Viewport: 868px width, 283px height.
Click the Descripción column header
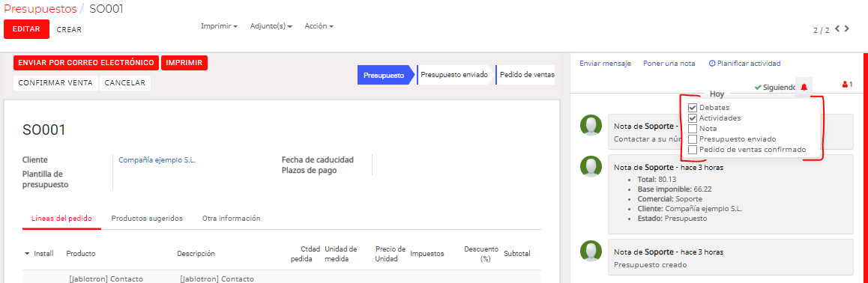[x=196, y=254]
